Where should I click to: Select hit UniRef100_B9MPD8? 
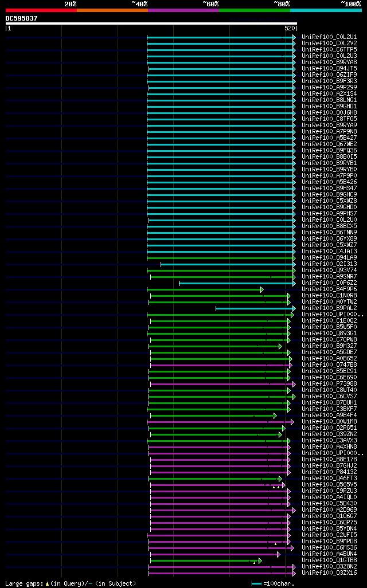click(x=329, y=541)
